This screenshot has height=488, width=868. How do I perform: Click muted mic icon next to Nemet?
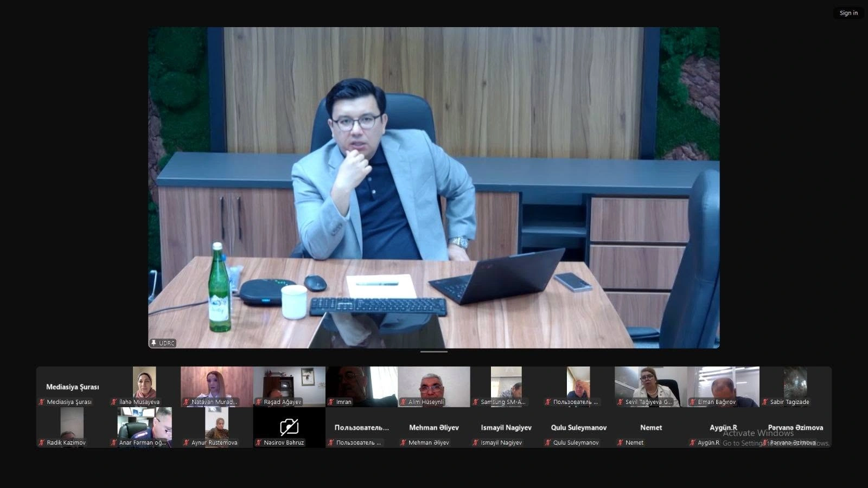click(x=620, y=442)
